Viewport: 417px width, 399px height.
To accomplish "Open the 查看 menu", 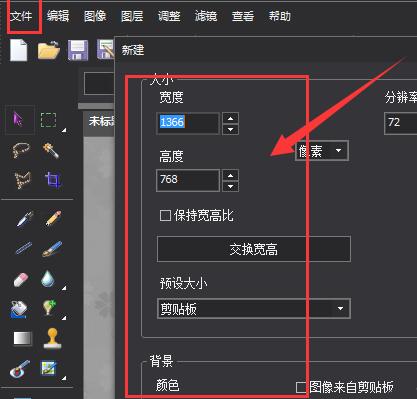I will (x=243, y=16).
